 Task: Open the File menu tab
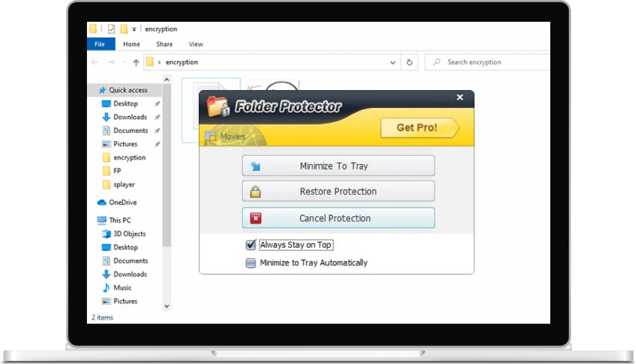100,44
